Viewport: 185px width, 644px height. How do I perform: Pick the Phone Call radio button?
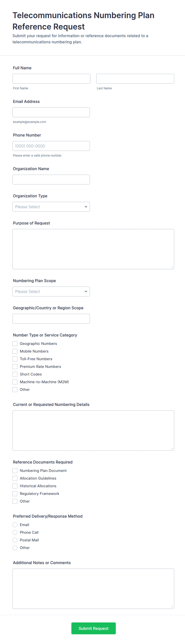15,532
